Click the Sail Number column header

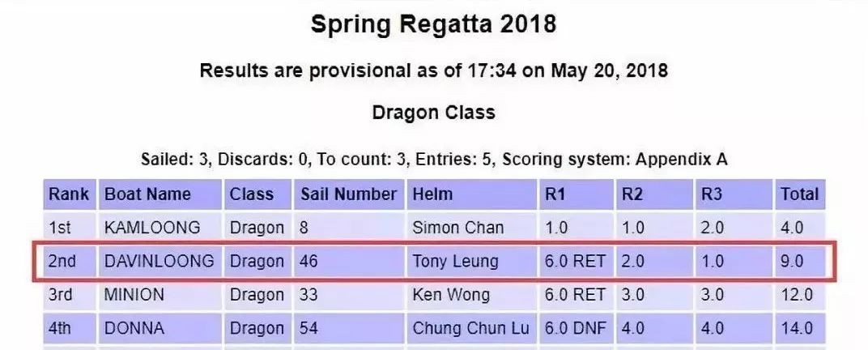point(348,194)
